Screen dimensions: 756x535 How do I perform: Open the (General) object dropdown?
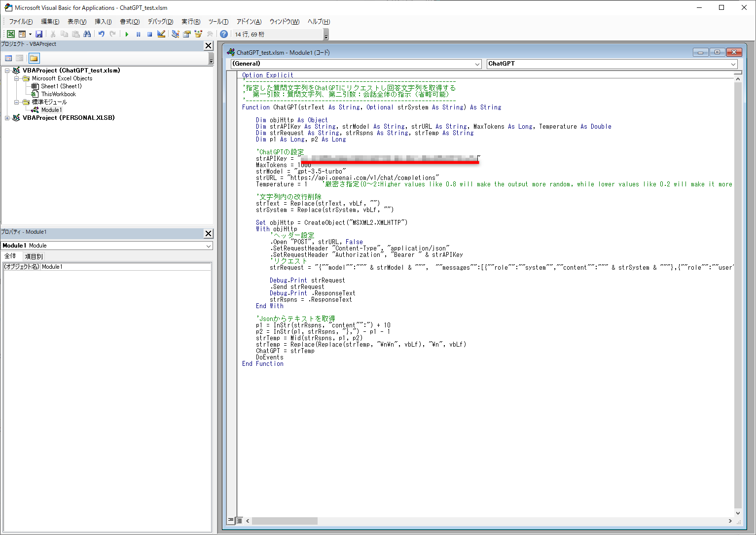tap(477, 64)
